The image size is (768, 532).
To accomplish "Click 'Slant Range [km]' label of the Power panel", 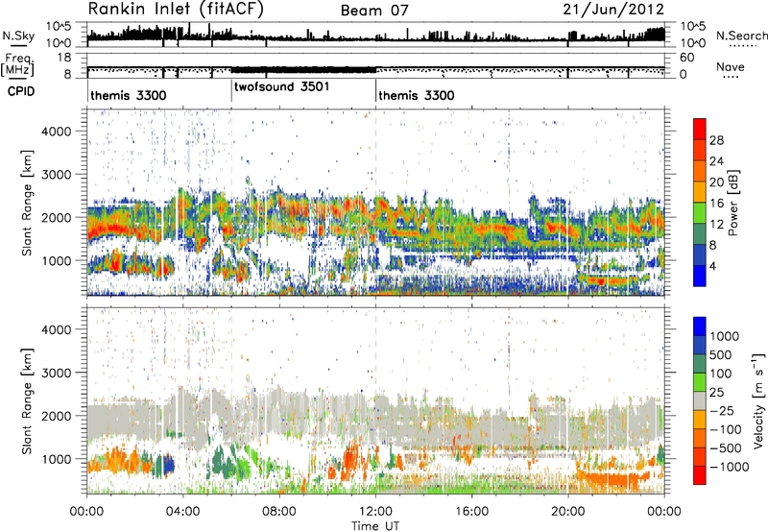I will (x=27, y=203).
